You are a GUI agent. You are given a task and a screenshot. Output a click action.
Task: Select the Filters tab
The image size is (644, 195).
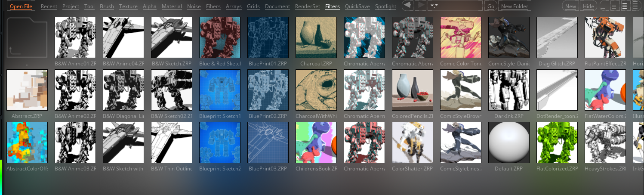click(333, 6)
